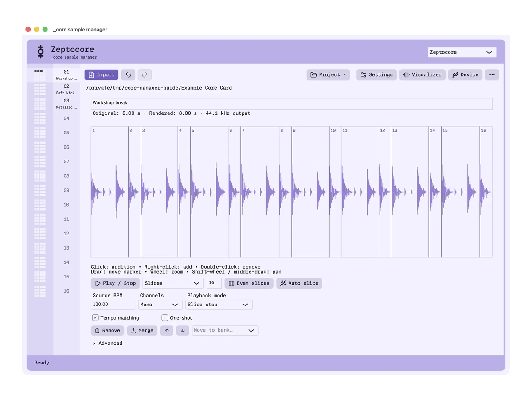The height and width of the screenshot is (399, 532).
Task: Click the Merge button
Action: tap(142, 331)
